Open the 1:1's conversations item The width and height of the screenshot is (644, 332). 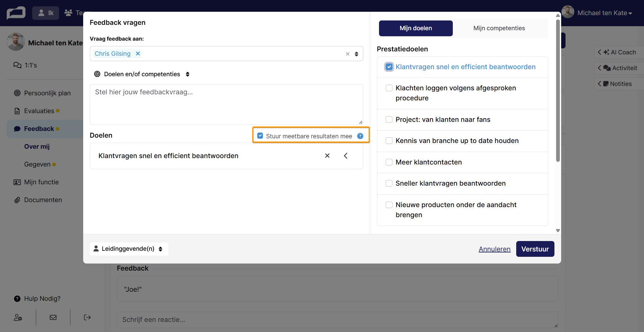(x=25, y=65)
